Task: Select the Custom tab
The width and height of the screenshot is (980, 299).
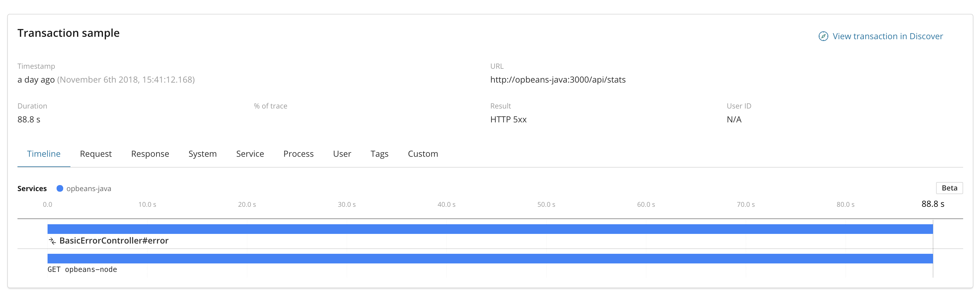Action: [423, 153]
